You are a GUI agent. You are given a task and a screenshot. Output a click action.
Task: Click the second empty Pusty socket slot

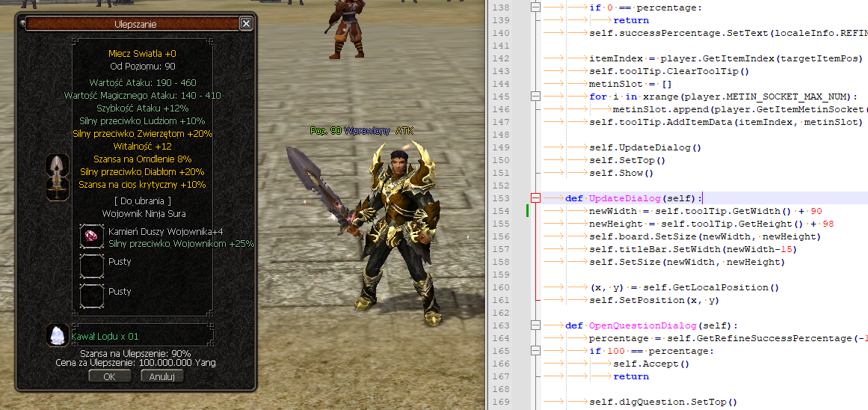pyautogui.click(x=91, y=296)
